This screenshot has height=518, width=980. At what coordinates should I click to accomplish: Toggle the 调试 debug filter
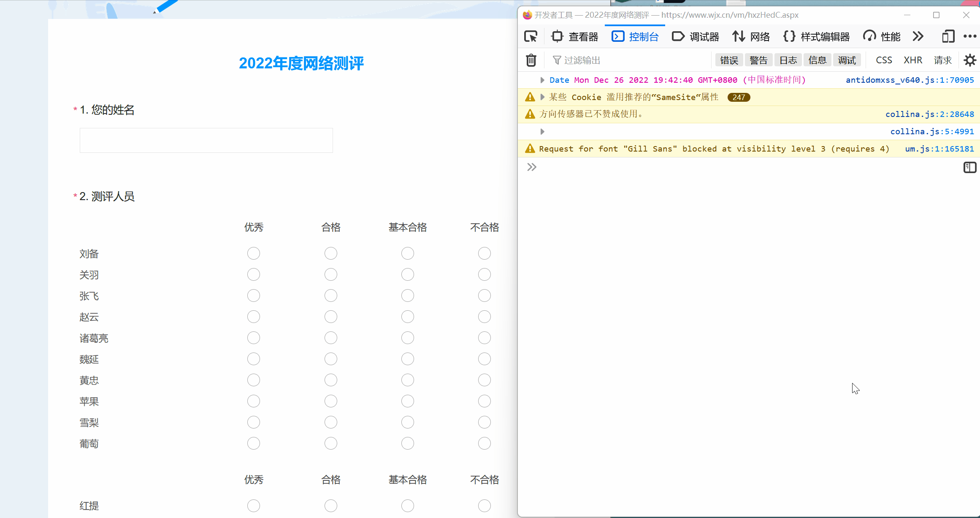point(847,60)
